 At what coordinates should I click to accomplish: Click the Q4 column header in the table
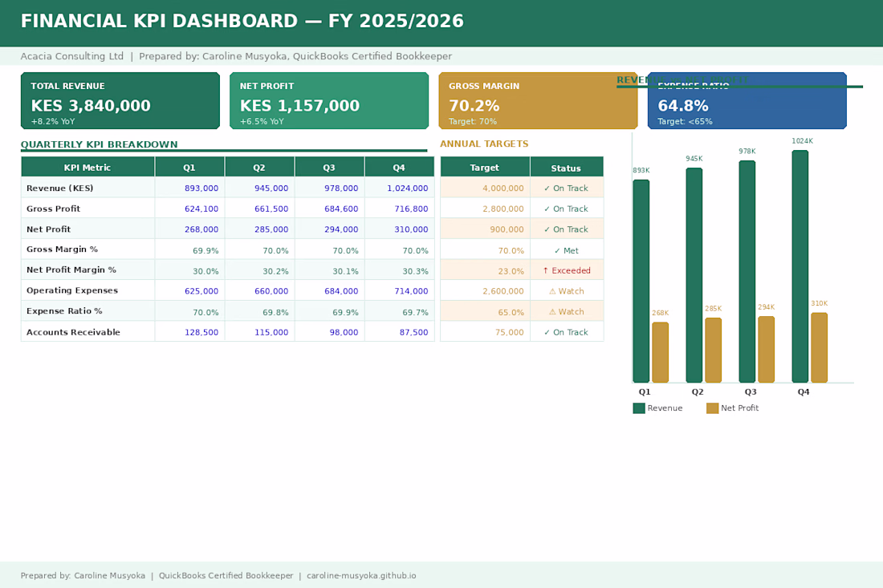click(x=399, y=168)
